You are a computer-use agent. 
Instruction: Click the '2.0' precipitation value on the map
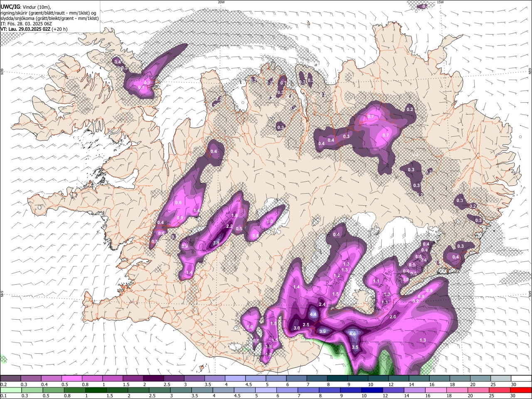click(393, 317)
